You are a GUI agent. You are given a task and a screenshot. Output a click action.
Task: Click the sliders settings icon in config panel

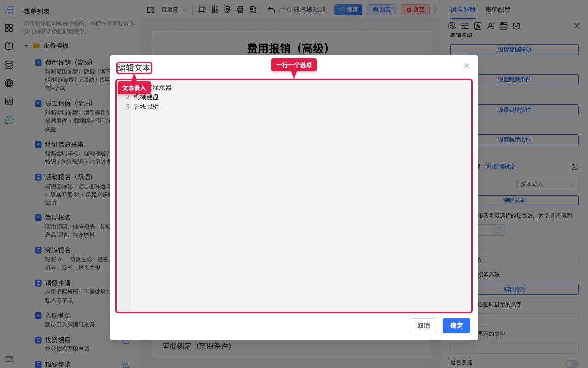pos(465,26)
